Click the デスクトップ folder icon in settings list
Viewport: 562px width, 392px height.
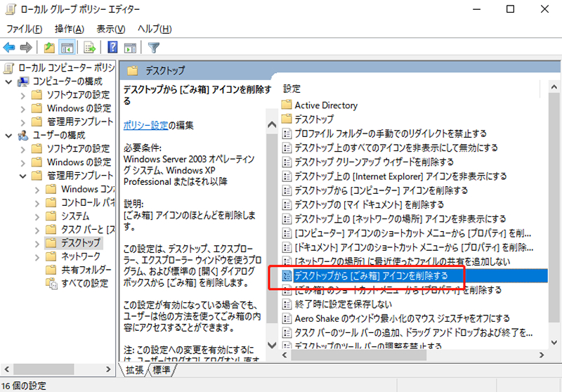point(287,119)
